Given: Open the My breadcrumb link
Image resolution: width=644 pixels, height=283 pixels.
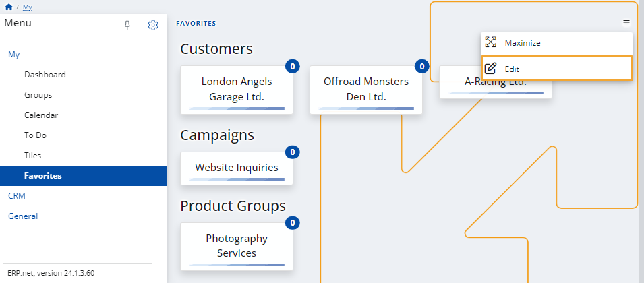Looking at the screenshot, I should click(27, 7).
